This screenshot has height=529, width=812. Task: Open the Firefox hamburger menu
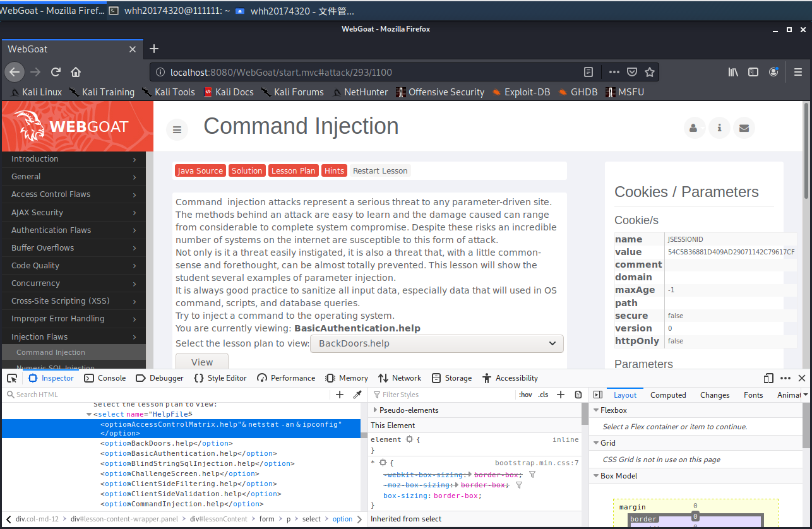(798, 72)
